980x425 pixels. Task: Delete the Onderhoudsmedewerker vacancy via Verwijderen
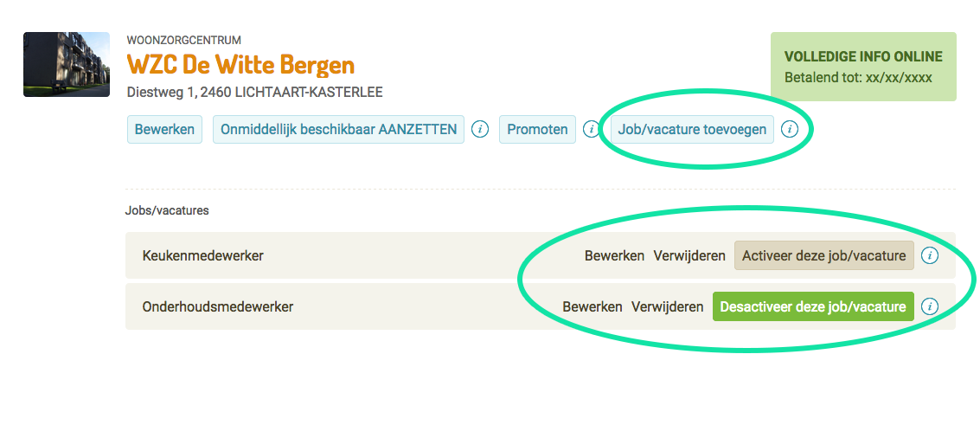click(x=668, y=307)
